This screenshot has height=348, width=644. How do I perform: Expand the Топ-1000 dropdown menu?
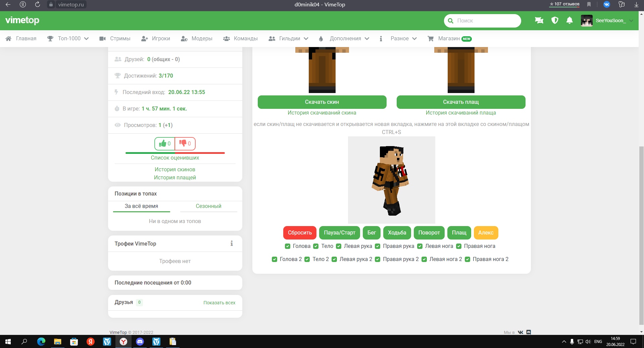tap(68, 39)
